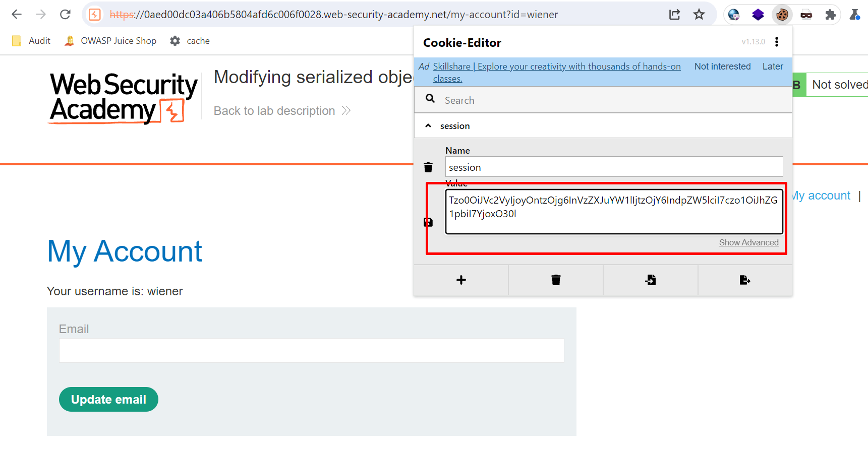Open the globe extension icon
The width and height of the screenshot is (868, 453).
734,15
